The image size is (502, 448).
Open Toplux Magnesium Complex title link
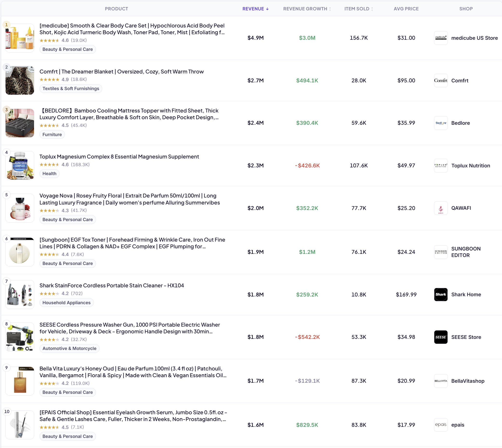tap(119, 157)
